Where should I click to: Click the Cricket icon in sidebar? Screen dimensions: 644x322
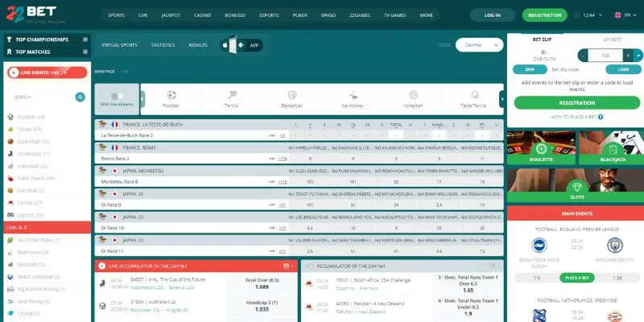coord(10,203)
